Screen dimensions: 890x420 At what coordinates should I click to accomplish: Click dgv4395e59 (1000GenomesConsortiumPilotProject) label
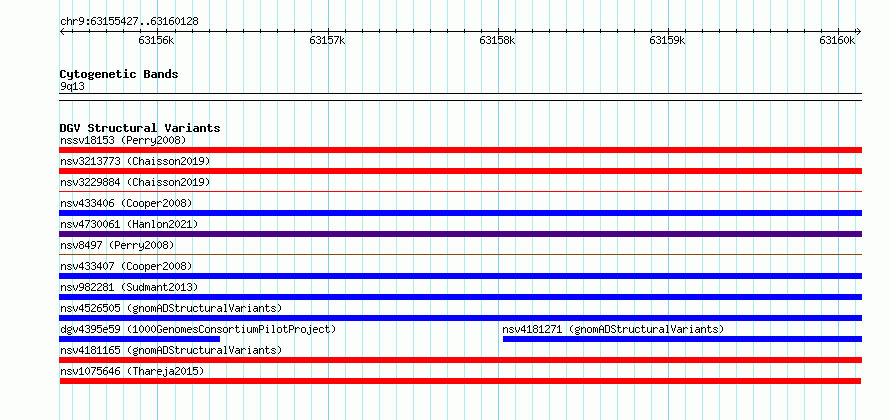tap(198, 329)
